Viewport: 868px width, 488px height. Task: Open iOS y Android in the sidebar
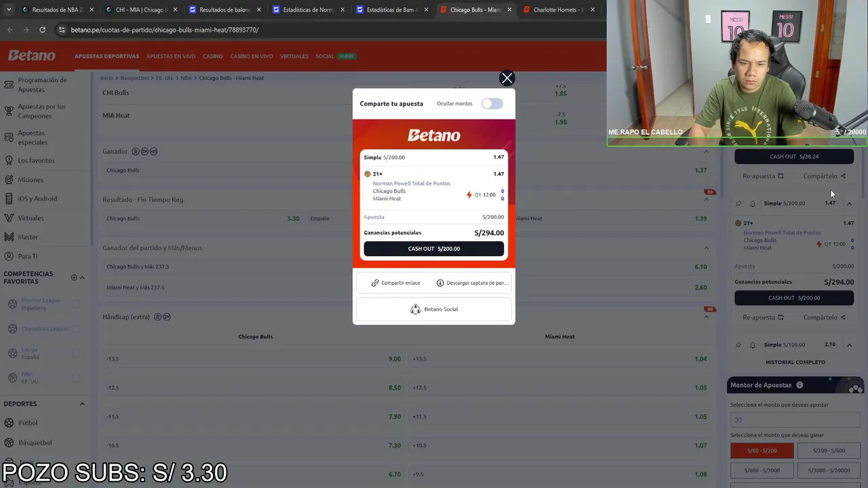click(37, 199)
